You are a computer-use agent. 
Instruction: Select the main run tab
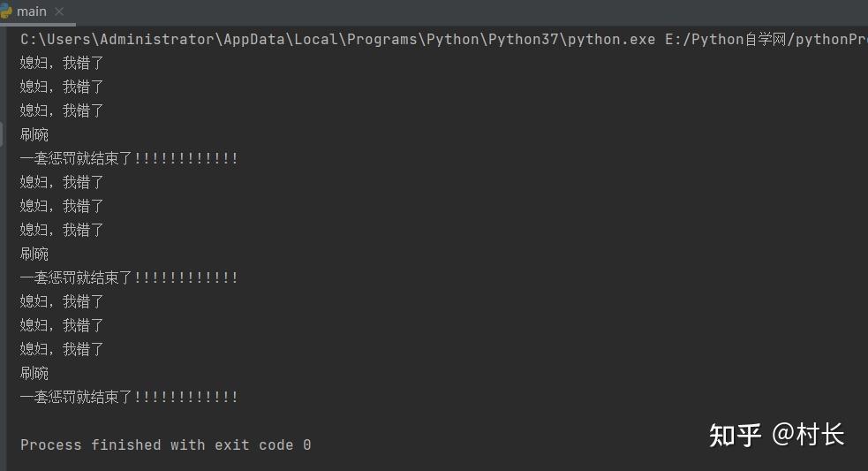pos(32,11)
